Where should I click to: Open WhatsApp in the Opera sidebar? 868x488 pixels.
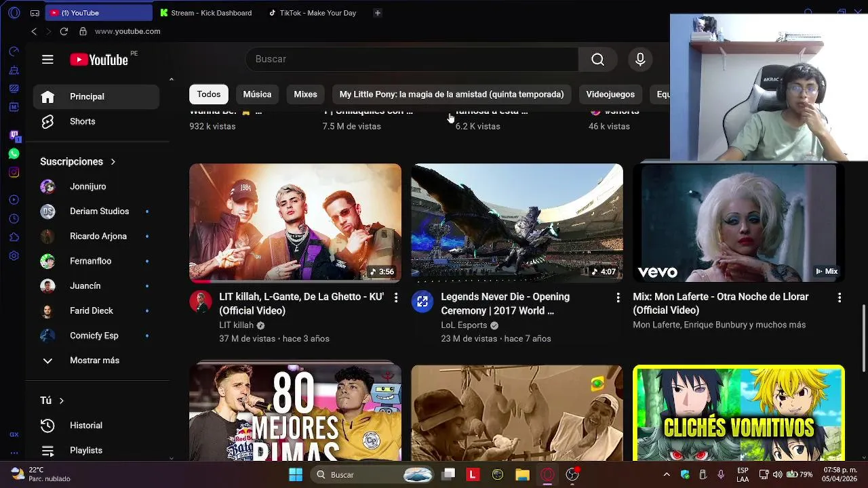[x=14, y=154]
